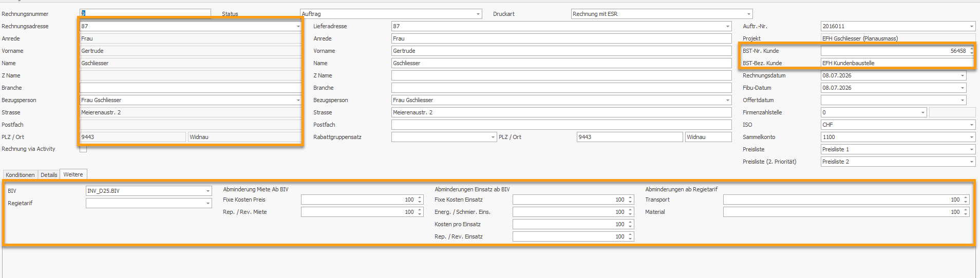Adjust the Energ. / Schmier. Eins. spinner

coord(631,212)
